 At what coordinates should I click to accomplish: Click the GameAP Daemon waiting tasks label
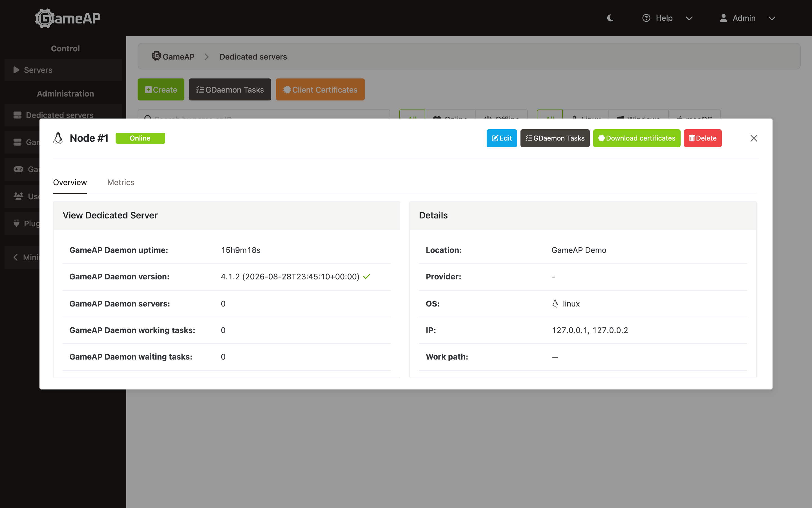(x=131, y=356)
